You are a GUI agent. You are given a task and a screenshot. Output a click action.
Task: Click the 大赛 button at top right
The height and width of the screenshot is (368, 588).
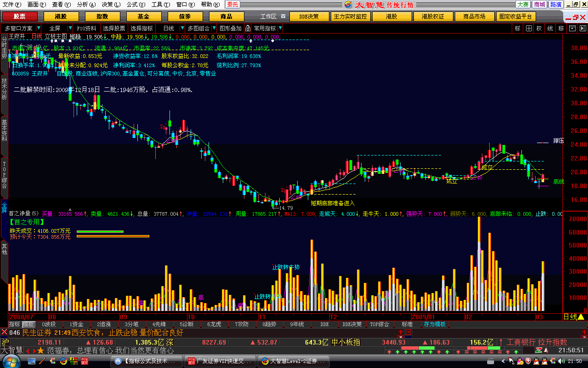523,4
